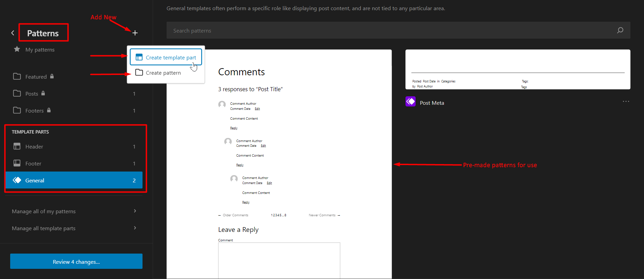Image resolution: width=644 pixels, height=279 pixels.
Task: Open Manage all of my patterns
Action: click(74, 211)
